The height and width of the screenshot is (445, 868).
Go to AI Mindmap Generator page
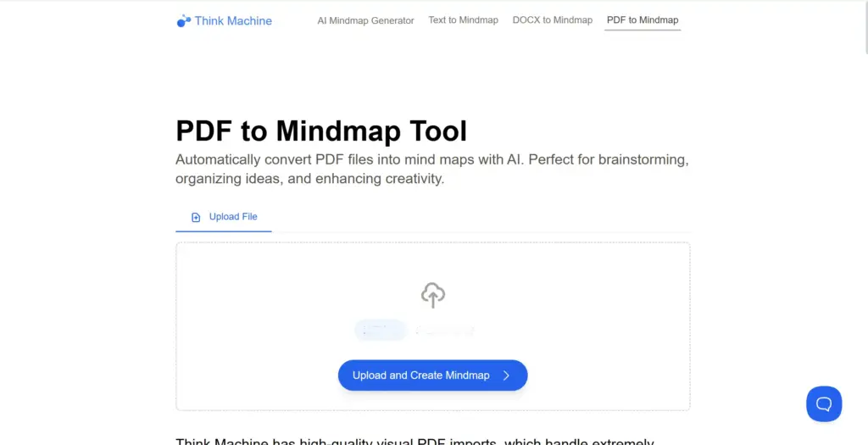click(365, 20)
